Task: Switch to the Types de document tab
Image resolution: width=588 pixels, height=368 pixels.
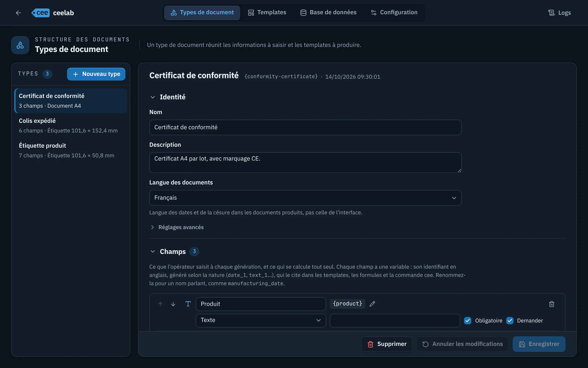Action: point(202,12)
